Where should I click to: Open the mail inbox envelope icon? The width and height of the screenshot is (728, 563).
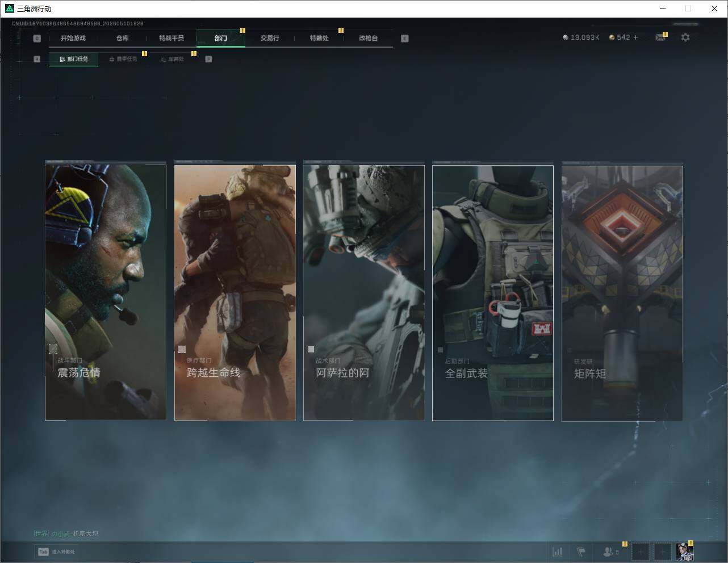pos(660,37)
